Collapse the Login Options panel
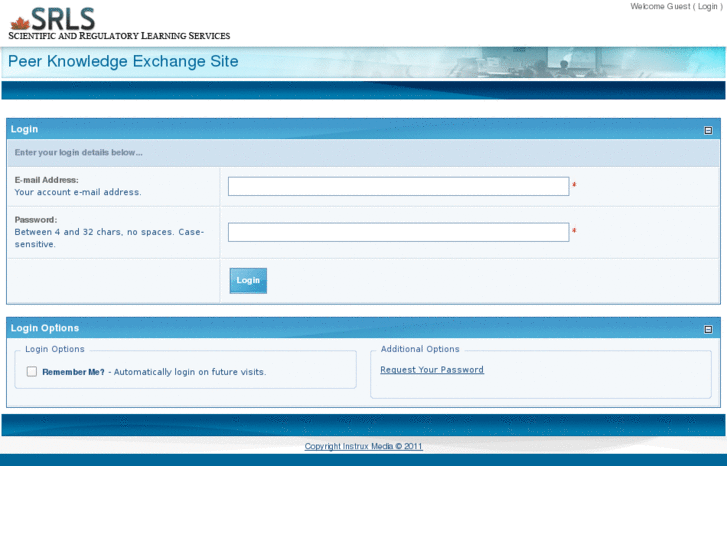The width and height of the screenshot is (727, 545). coord(708,329)
